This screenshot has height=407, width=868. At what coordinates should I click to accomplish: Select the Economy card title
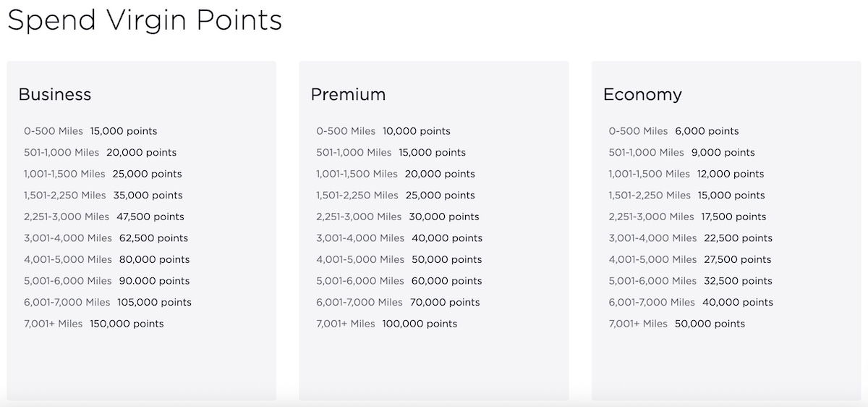click(x=642, y=94)
